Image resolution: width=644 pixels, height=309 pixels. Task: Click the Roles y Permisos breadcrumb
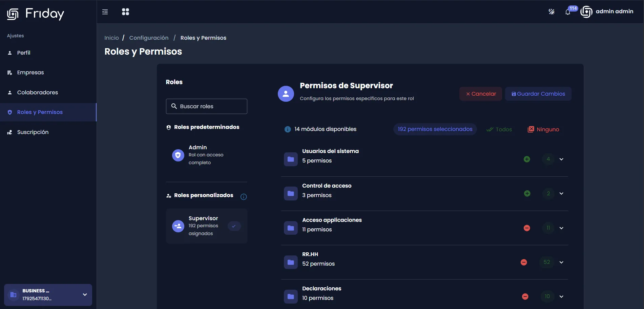(203, 38)
